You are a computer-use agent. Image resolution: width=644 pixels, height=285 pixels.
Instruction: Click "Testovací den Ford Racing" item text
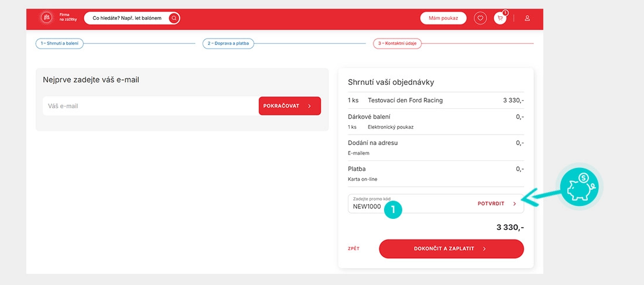pyautogui.click(x=405, y=100)
